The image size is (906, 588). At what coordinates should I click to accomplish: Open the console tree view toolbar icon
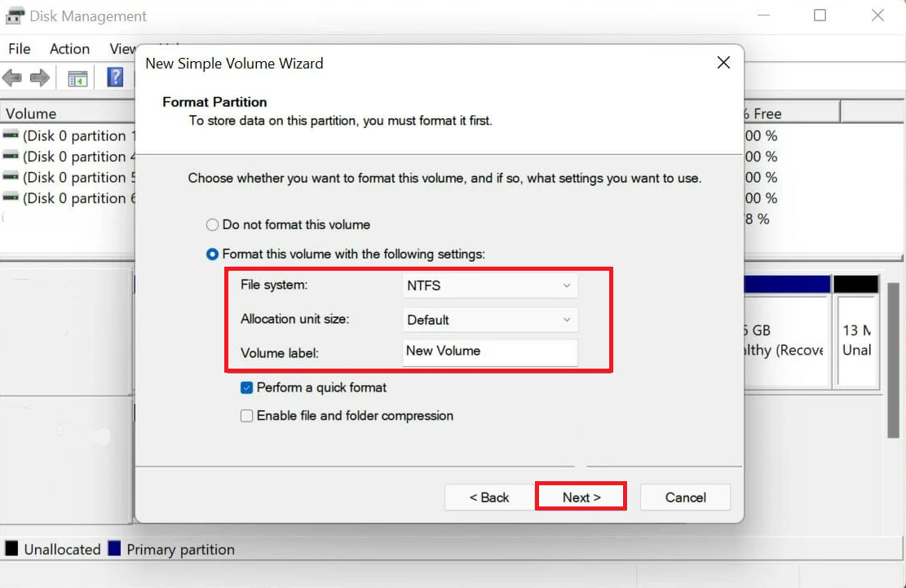[x=77, y=78]
